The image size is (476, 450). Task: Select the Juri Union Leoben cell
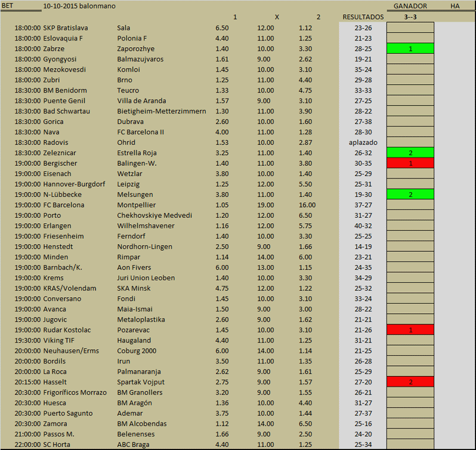coord(146,278)
